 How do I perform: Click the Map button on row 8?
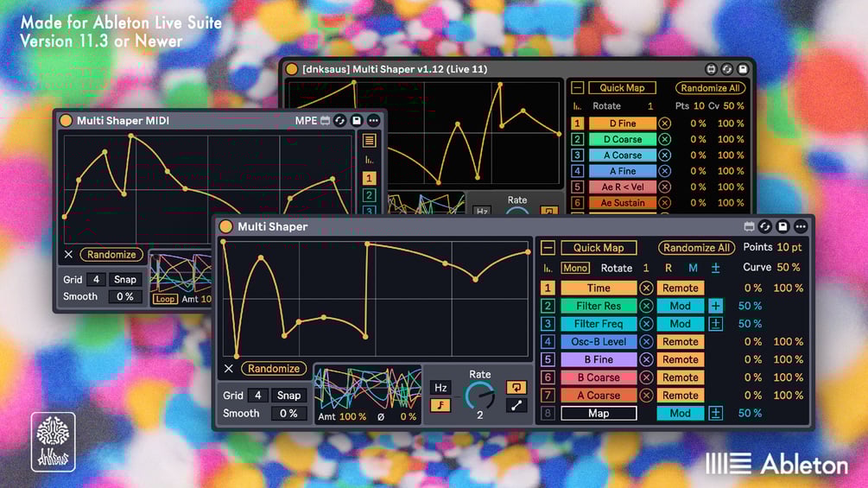[x=599, y=414]
